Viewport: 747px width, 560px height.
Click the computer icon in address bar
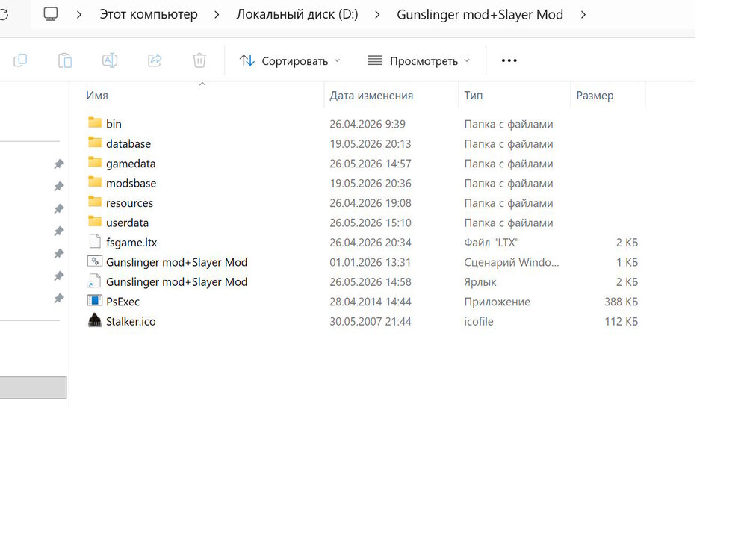tap(51, 14)
